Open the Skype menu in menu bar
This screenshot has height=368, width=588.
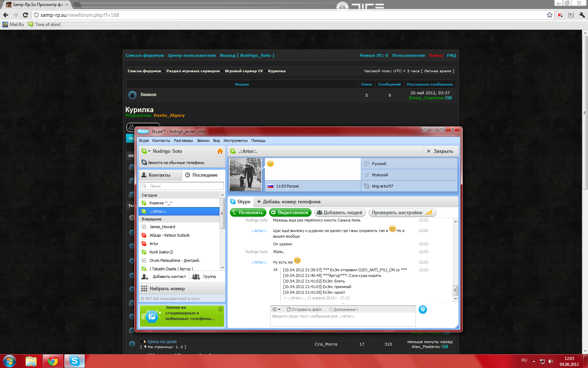[x=143, y=141]
